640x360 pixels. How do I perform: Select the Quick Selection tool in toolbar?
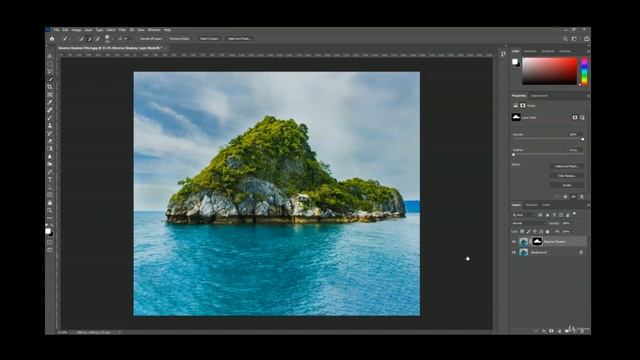tap(51, 79)
